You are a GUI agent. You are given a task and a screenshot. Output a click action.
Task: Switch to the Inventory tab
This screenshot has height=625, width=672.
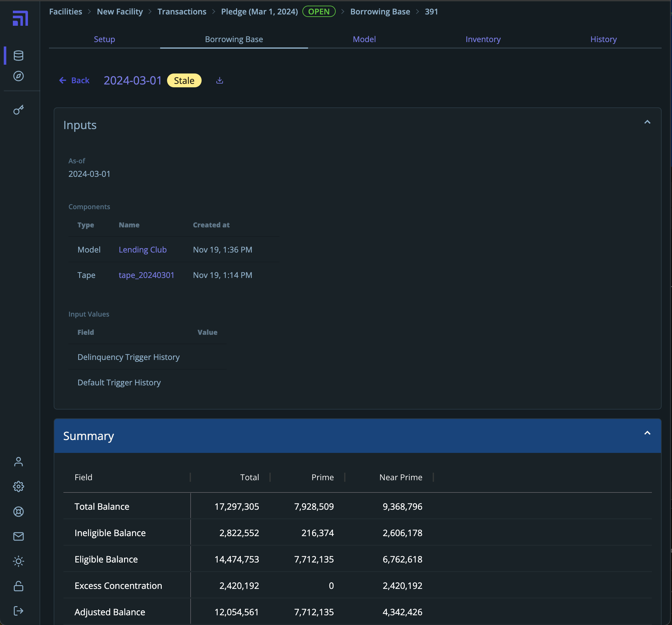point(483,39)
